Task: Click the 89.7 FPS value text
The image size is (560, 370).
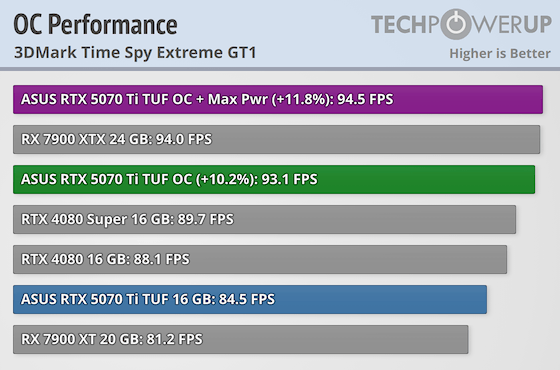Action: 205,219
